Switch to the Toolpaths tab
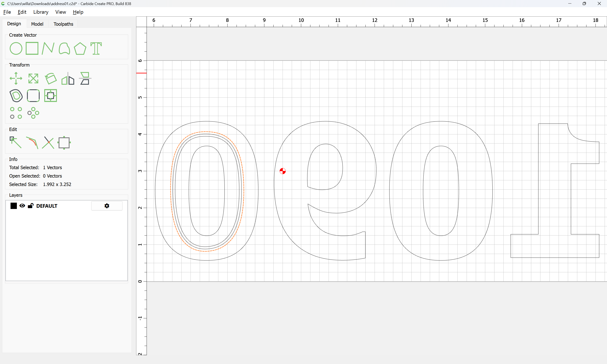 click(x=63, y=24)
